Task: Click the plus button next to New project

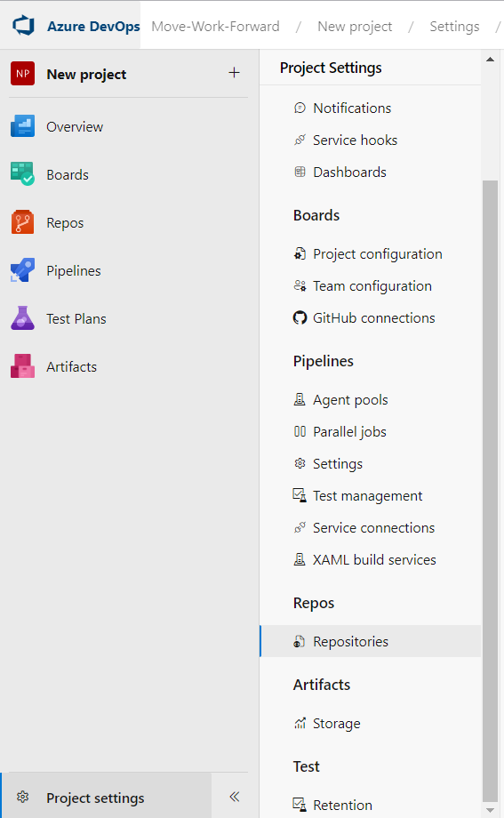Action: [235, 73]
